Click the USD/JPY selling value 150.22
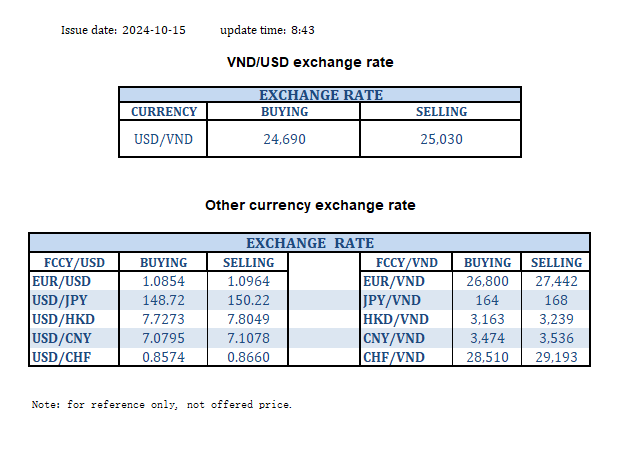 241,300
